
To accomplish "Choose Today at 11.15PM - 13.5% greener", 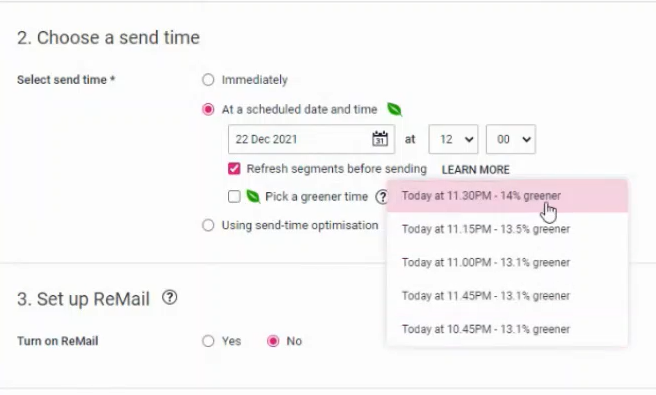I will point(507,229).
